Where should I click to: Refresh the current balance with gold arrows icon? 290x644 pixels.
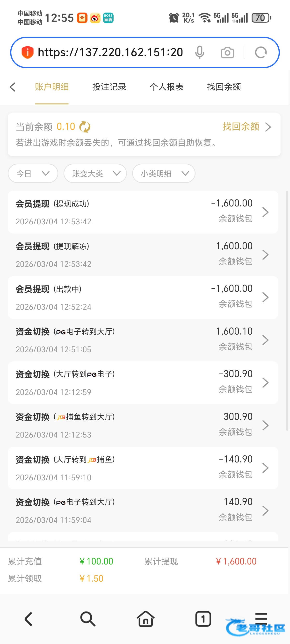[85, 127]
